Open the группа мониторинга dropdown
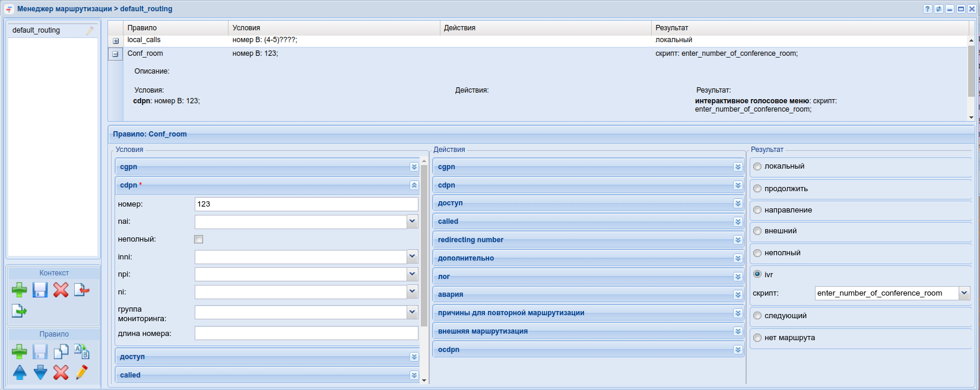 412,312
